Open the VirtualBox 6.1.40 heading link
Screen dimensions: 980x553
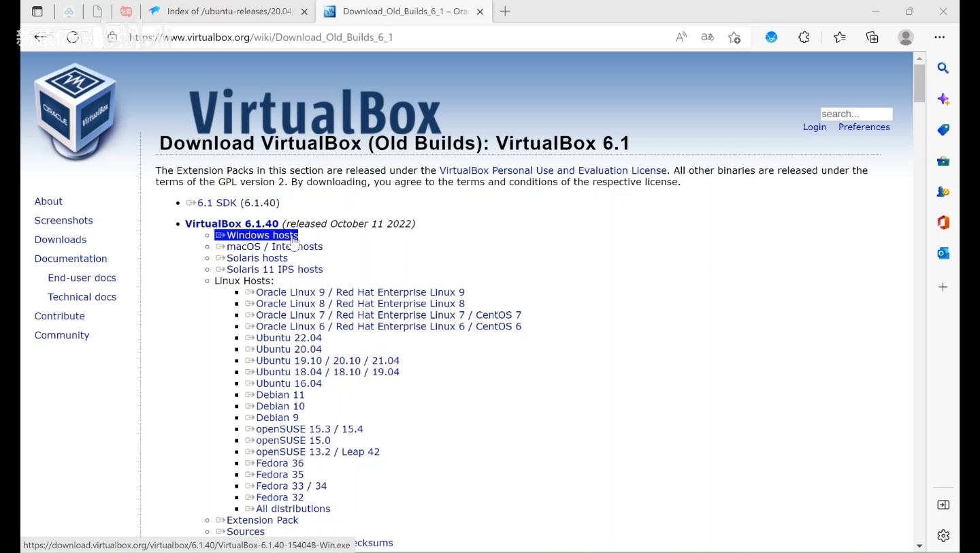[232, 224]
